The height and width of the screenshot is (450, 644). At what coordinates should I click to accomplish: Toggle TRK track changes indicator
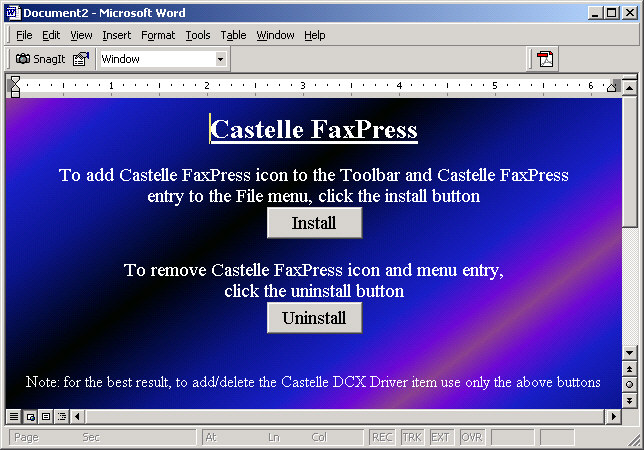(x=412, y=438)
